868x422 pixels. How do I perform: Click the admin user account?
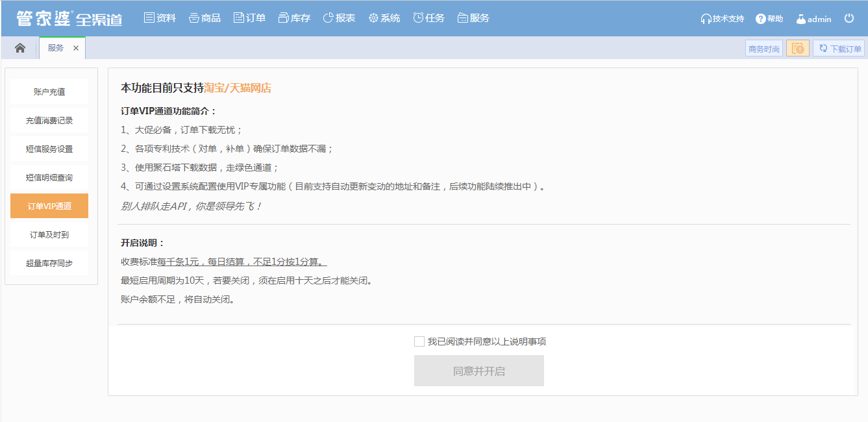[x=813, y=19]
